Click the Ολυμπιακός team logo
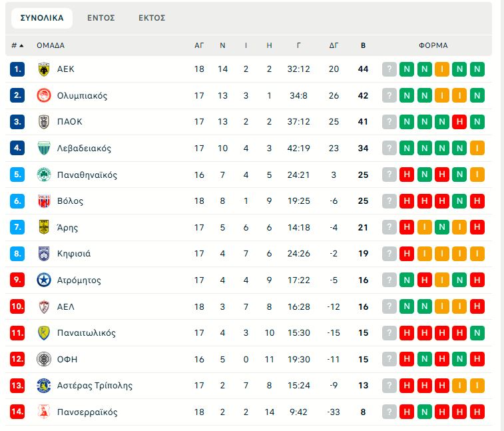This screenshot has width=504, height=431. (44, 95)
